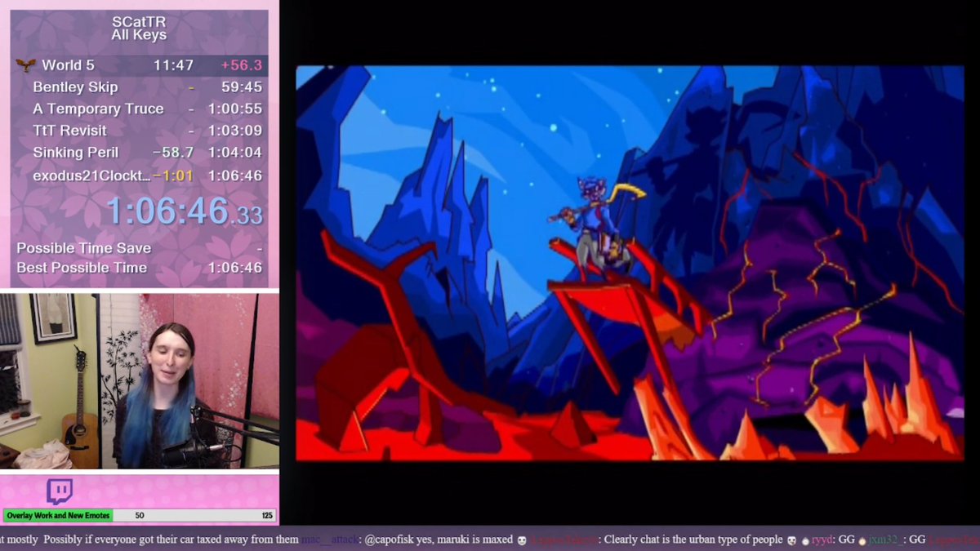Click the −1:01 gold delta value
This screenshot has height=551, width=980.
[173, 175]
